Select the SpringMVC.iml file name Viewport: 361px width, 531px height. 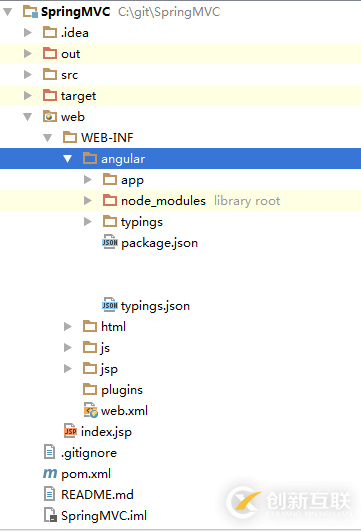pos(104,516)
